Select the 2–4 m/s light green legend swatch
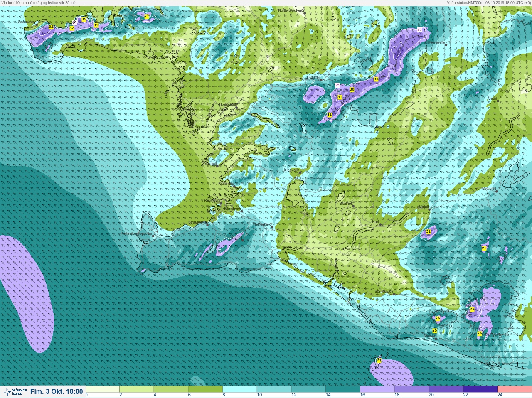Screen dimensions: 532x398 click(138, 389)
